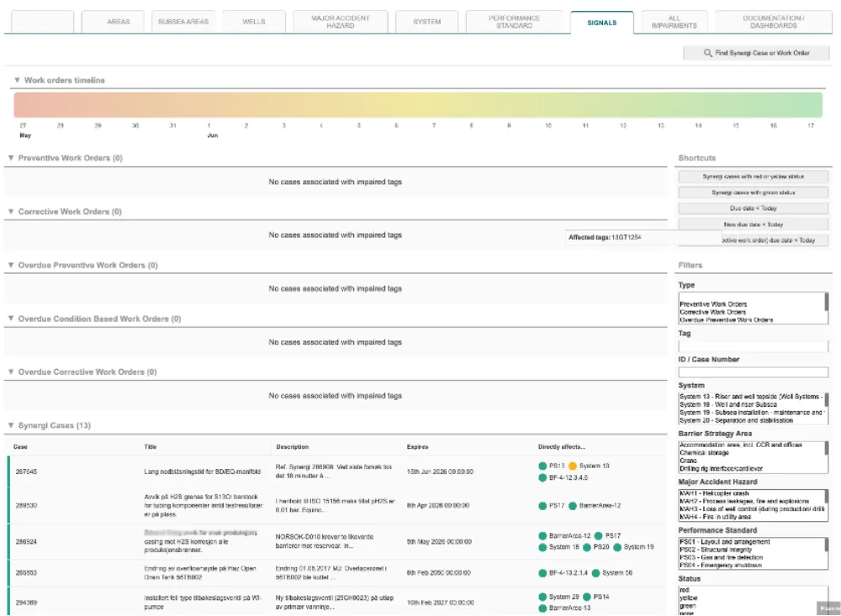The image size is (841, 616).
Task: Click green dot beside PS17 in case 289530
Action: (542, 506)
